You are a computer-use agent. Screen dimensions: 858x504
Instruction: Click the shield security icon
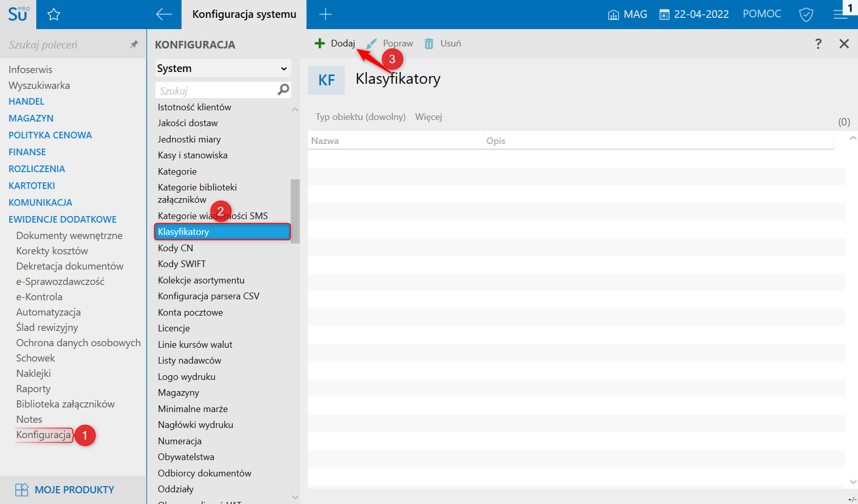pyautogui.click(x=806, y=14)
